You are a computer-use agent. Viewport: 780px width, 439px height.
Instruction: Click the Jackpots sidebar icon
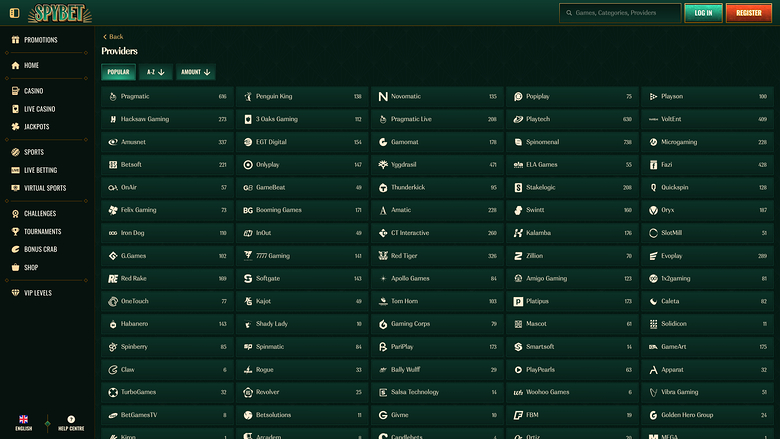(x=15, y=127)
